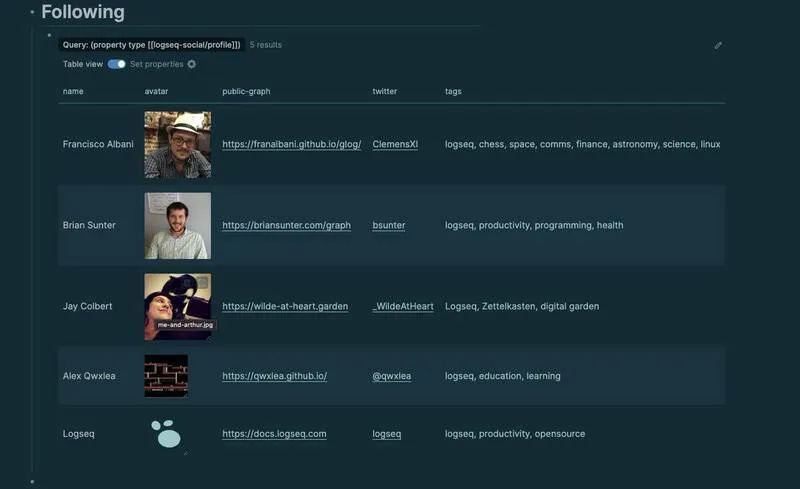Image resolution: width=800 pixels, height=489 pixels.
Task: Click the Logseq logo avatar
Action: pos(166,434)
